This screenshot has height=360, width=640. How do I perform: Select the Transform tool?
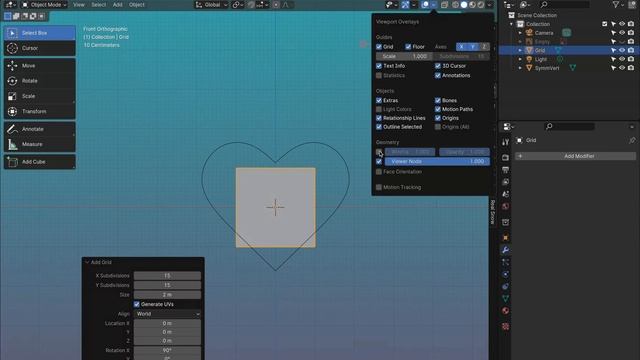tap(40, 111)
